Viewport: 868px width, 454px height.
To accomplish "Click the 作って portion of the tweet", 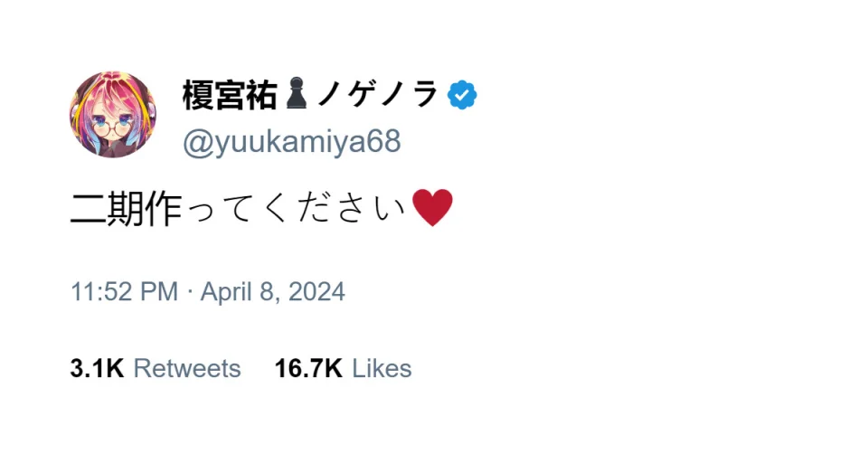I will pos(202,209).
